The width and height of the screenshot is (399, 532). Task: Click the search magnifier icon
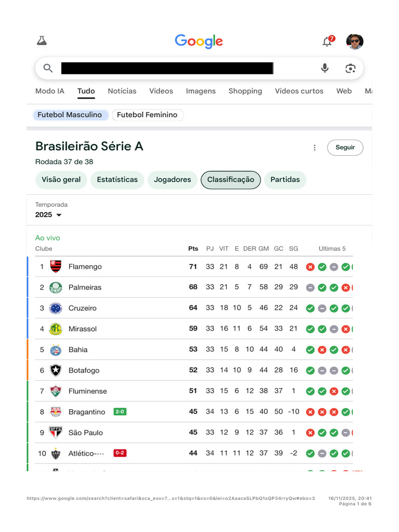(x=48, y=68)
